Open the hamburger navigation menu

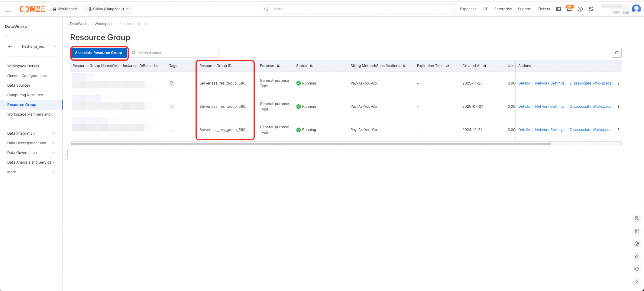point(8,9)
